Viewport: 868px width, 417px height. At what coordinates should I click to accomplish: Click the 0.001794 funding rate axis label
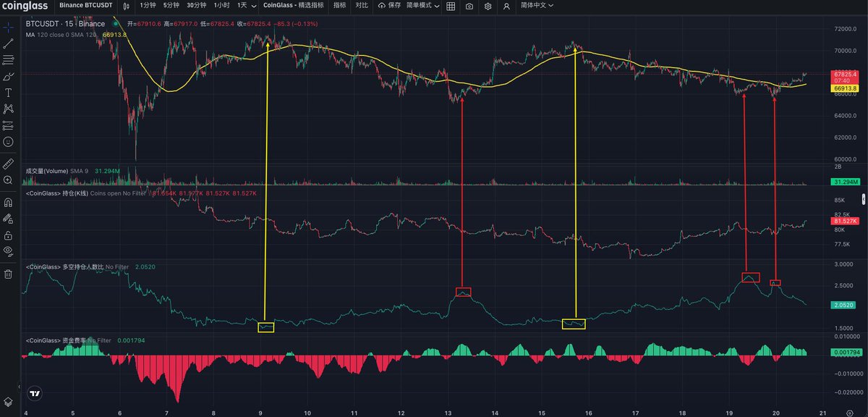point(845,352)
